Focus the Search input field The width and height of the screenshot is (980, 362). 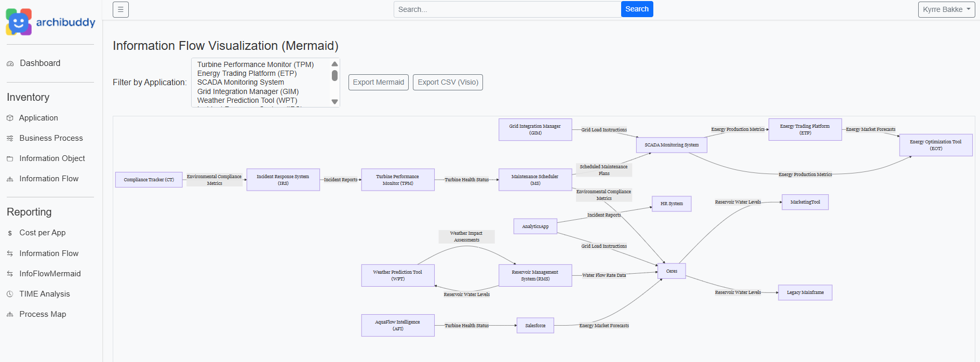(x=507, y=9)
